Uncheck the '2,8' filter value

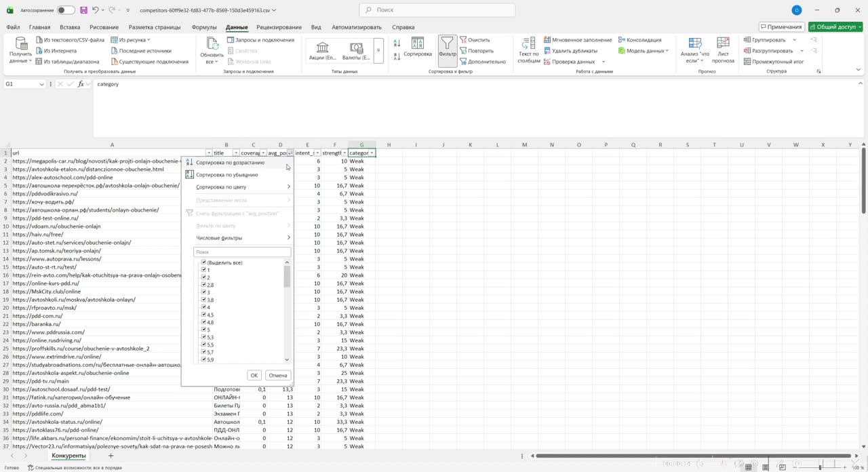tap(204, 285)
